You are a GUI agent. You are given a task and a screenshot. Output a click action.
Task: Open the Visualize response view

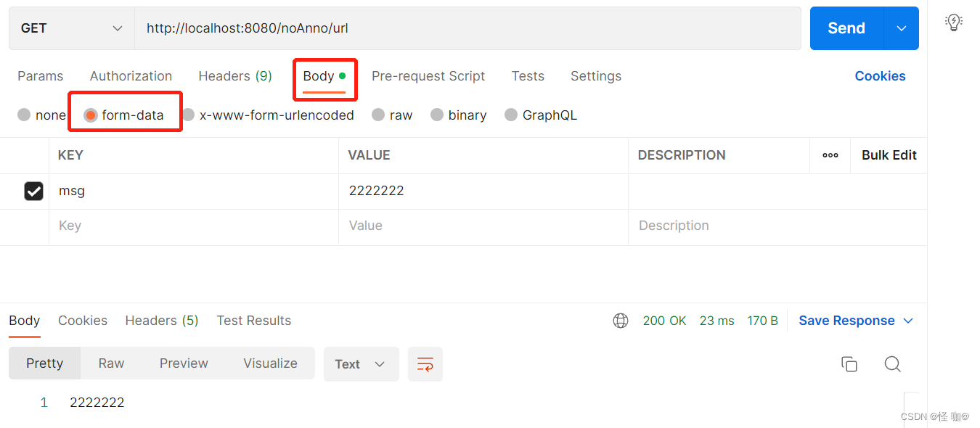click(270, 363)
